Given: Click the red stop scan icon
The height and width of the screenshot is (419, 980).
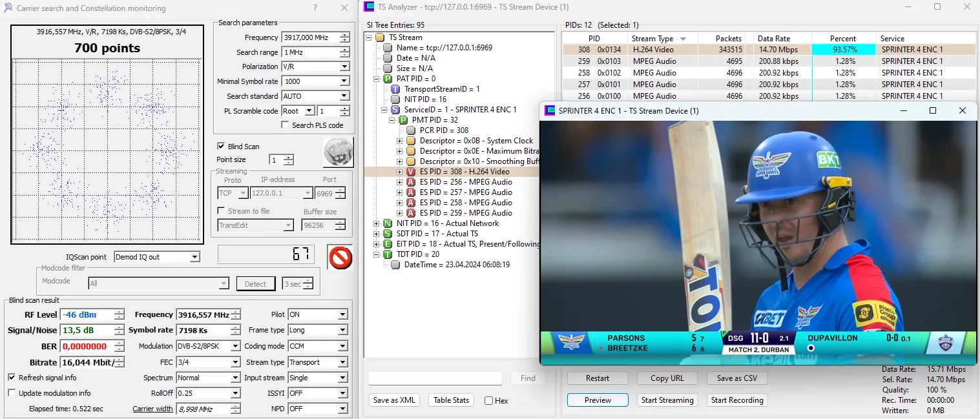Looking at the screenshot, I should [x=339, y=257].
